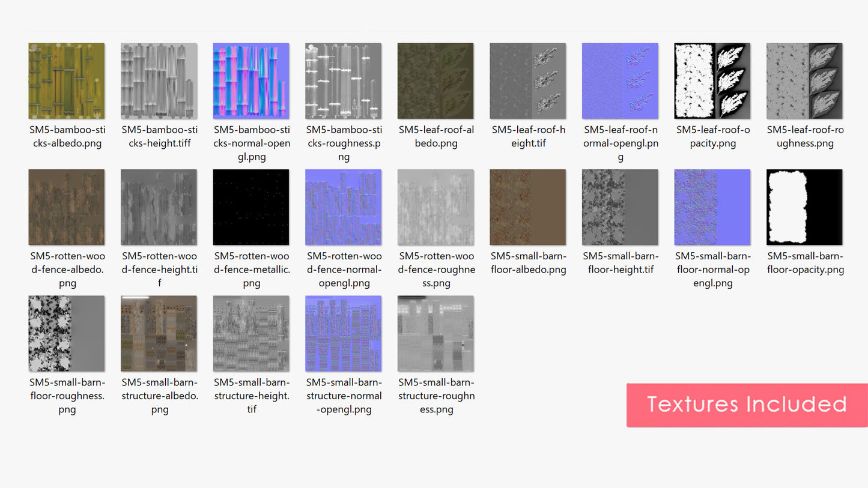The image size is (868, 488).
Task: Click the SM5-bamboo-sticks-height.tiff file icon
Action: [x=159, y=81]
